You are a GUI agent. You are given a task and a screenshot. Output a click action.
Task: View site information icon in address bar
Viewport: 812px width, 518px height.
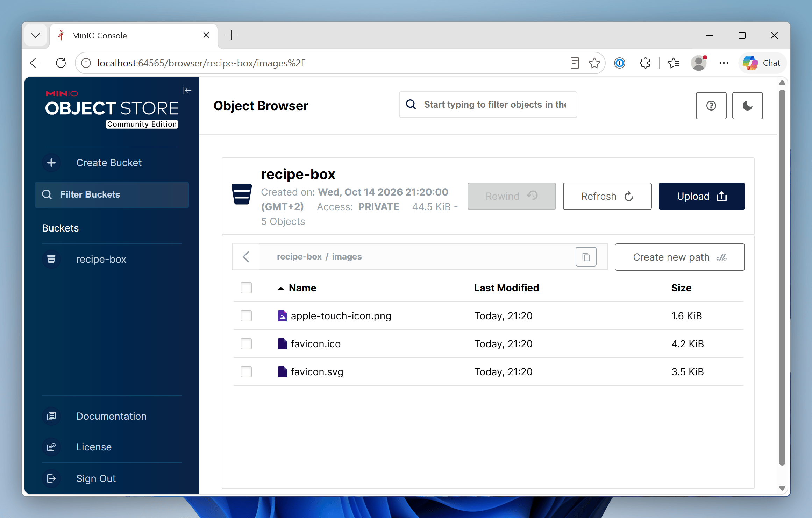click(86, 63)
